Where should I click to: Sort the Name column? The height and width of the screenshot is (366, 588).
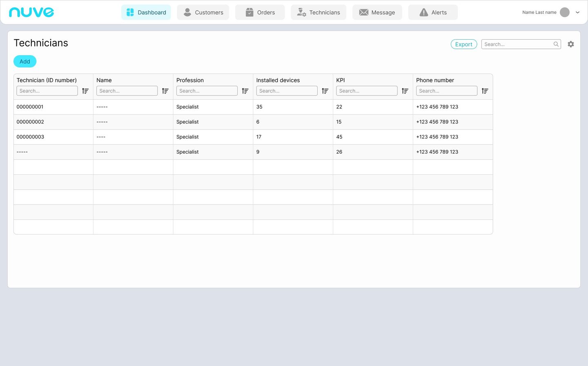click(x=165, y=91)
